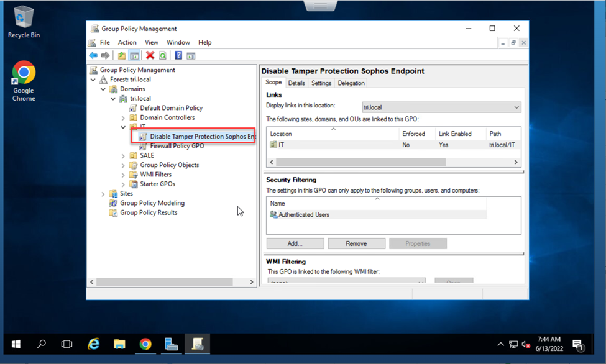Image resolution: width=606 pixels, height=364 pixels.
Task: Switch to the Scope tab
Action: point(273,83)
